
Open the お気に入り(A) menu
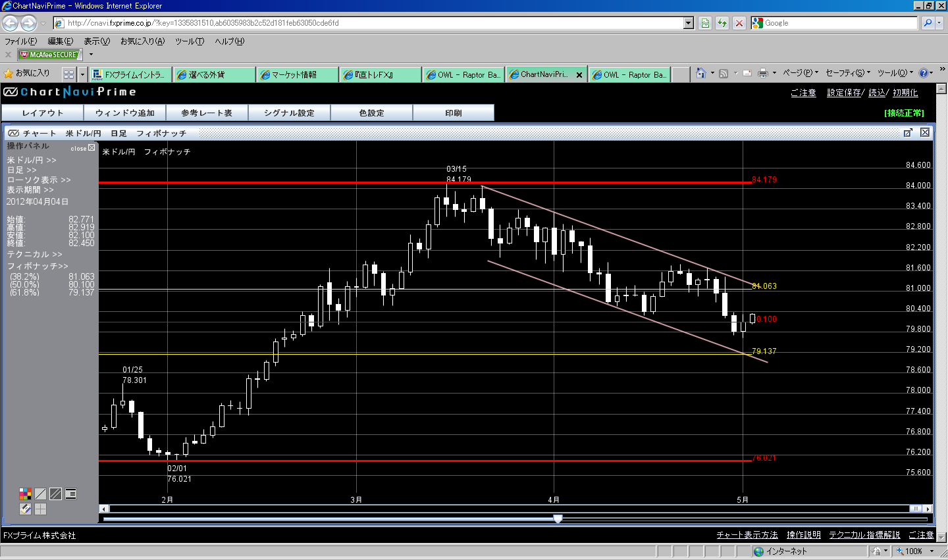coord(142,41)
